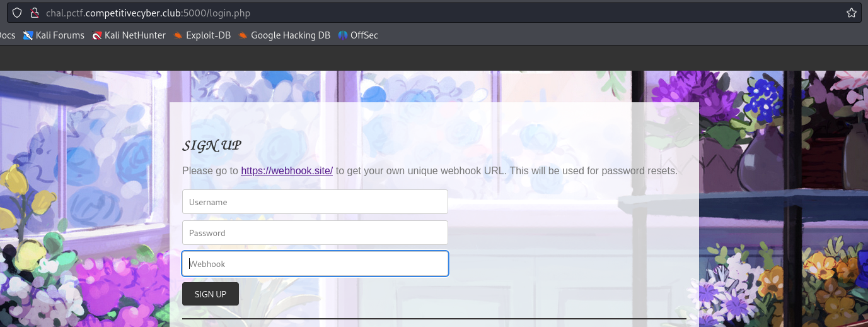Bookmark this page with star icon
868x327 pixels.
click(851, 13)
